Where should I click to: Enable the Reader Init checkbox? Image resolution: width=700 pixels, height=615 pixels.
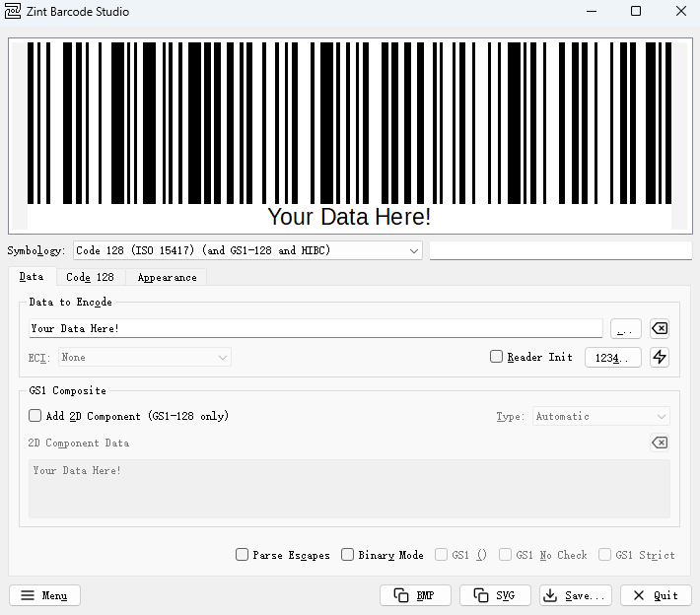click(x=497, y=357)
